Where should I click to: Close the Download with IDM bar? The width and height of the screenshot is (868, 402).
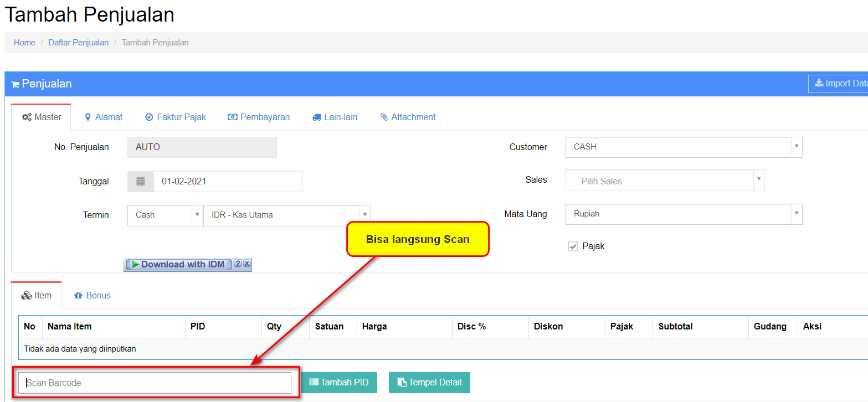(x=247, y=264)
